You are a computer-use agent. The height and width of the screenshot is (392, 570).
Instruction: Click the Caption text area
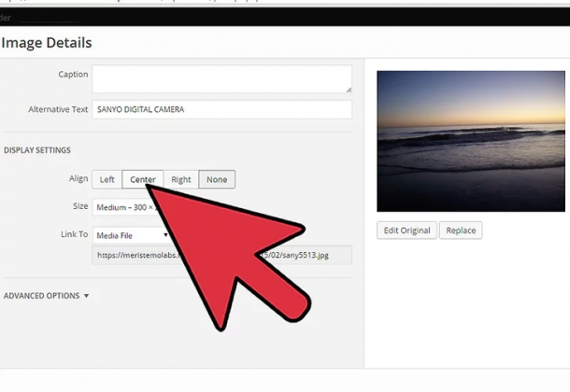tap(221, 78)
